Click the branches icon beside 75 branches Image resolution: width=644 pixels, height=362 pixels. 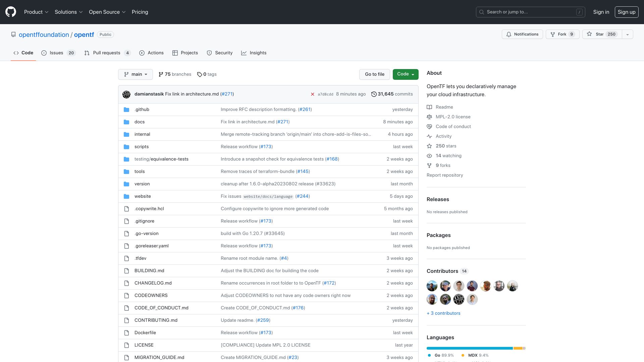[161, 74]
